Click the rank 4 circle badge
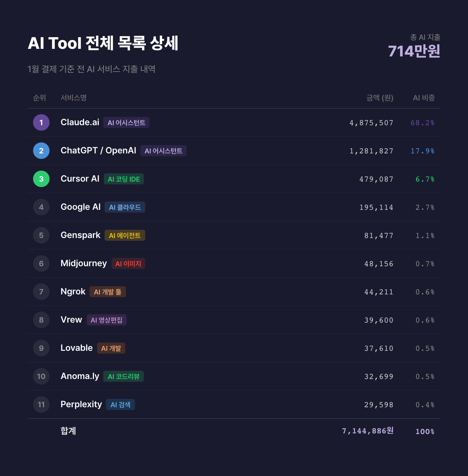The image size is (468, 476). click(41, 207)
